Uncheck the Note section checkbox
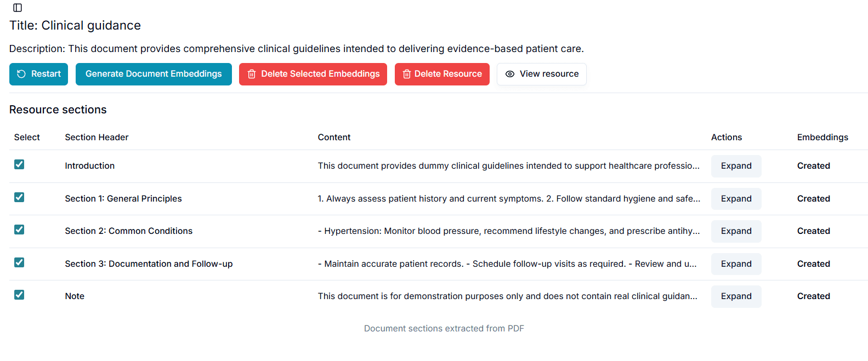868x361 pixels. tap(19, 295)
